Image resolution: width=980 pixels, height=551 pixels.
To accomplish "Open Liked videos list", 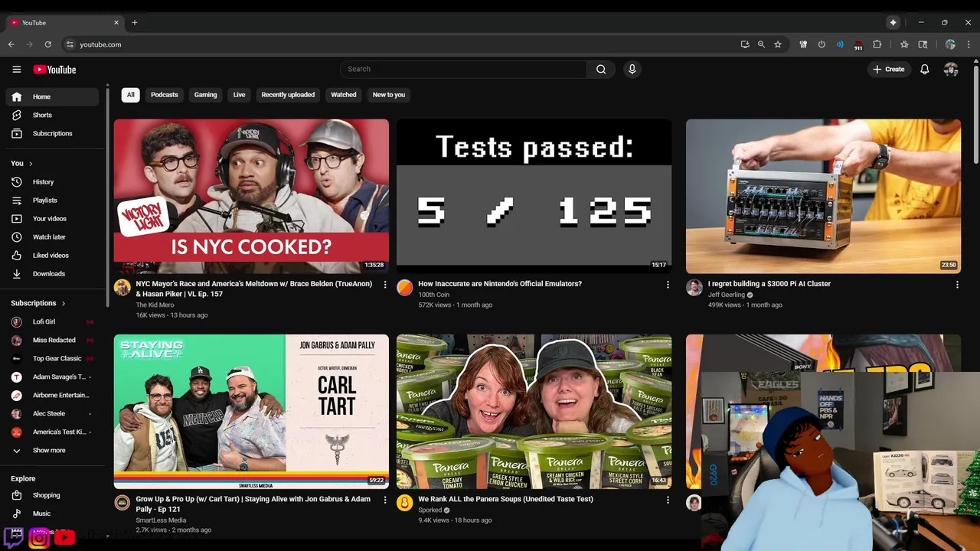I will 52,256.
